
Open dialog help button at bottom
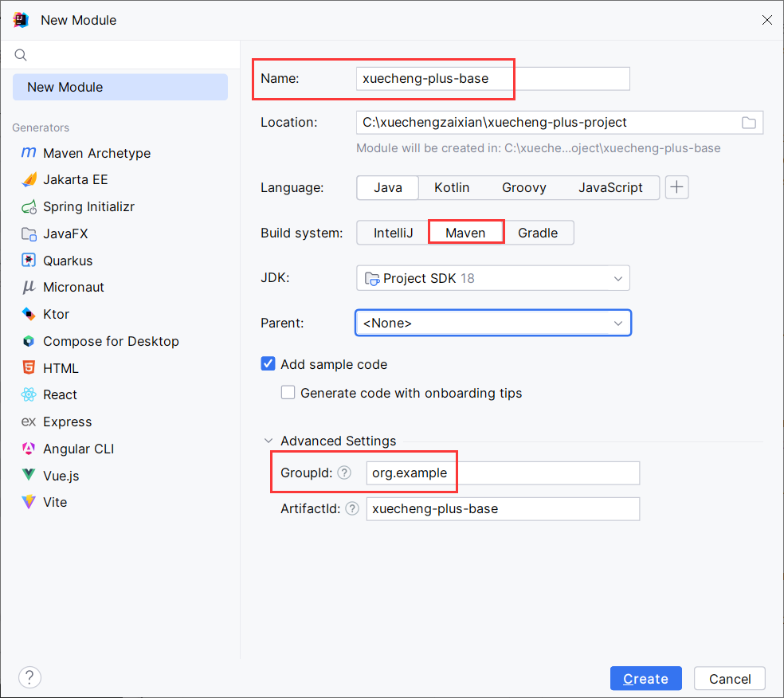point(30,678)
